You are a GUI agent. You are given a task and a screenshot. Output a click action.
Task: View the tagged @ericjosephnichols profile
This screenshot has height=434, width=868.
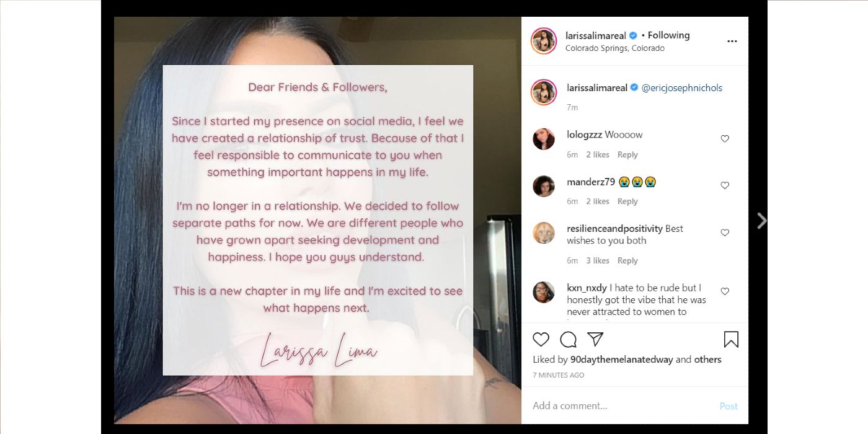point(682,88)
